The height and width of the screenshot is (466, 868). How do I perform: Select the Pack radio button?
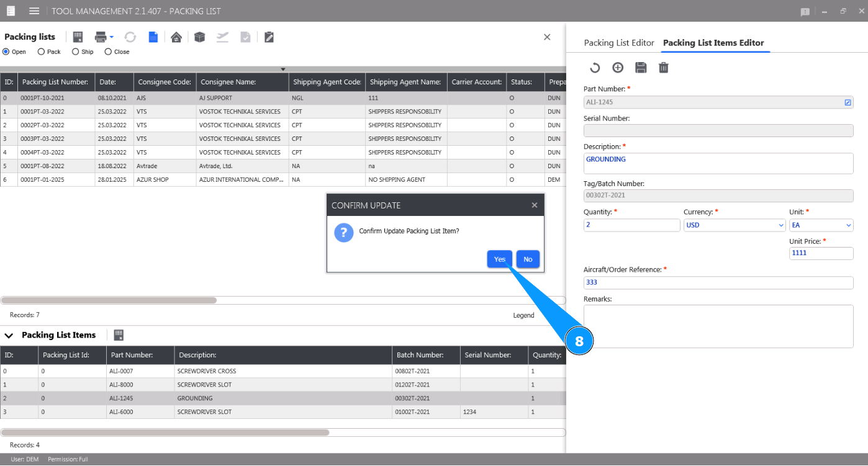tap(42, 52)
